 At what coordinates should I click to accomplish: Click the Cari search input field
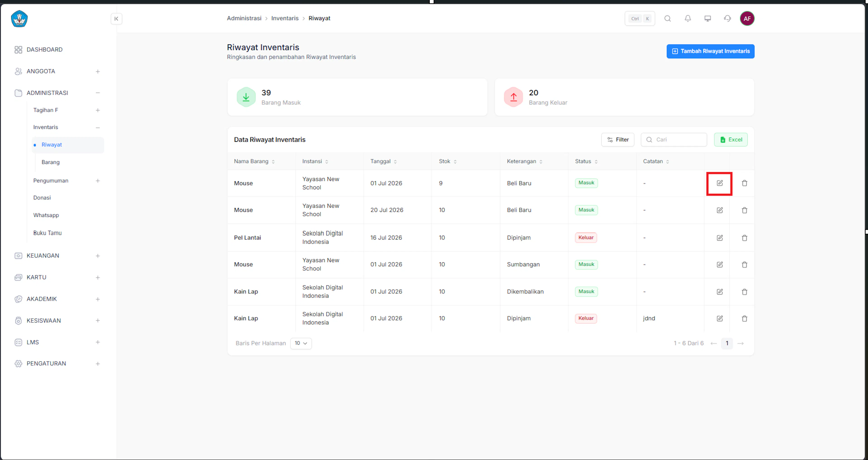pos(674,140)
